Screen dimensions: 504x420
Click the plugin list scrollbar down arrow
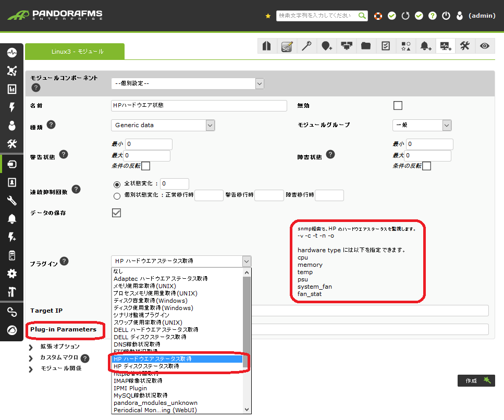[247, 410]
